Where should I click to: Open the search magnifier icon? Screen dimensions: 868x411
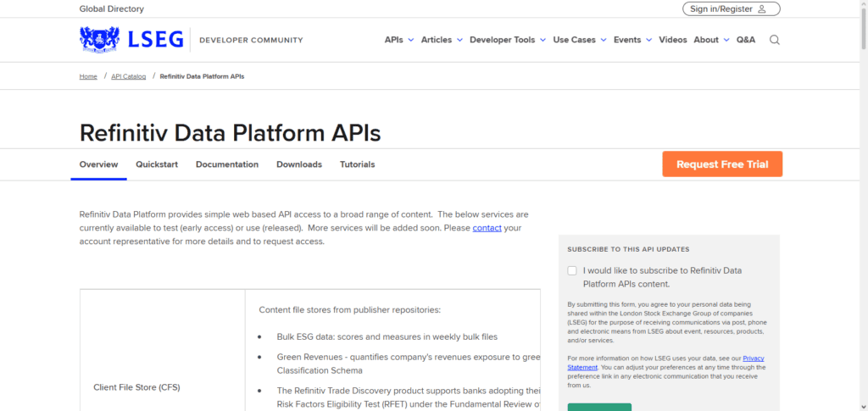point(775,40)
